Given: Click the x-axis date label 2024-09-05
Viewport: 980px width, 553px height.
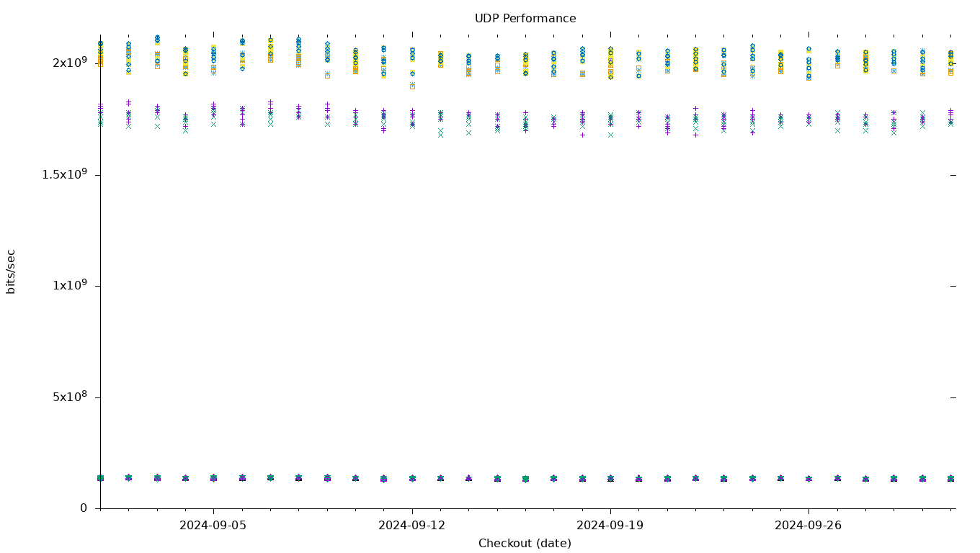Looking at the screenshot, I should 213,526.
